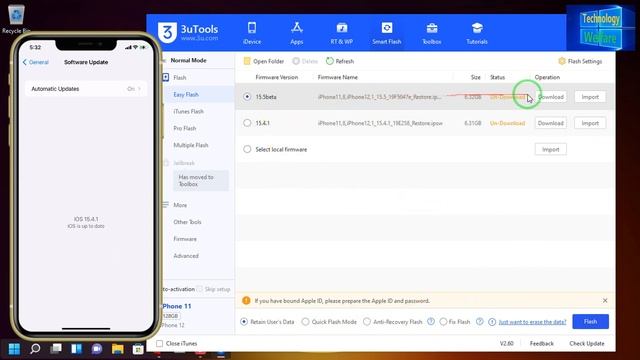Select Other Tools in sidebar
Viewport: 640px width, 360px height.
pyautogui.click(x=187, y=222)
